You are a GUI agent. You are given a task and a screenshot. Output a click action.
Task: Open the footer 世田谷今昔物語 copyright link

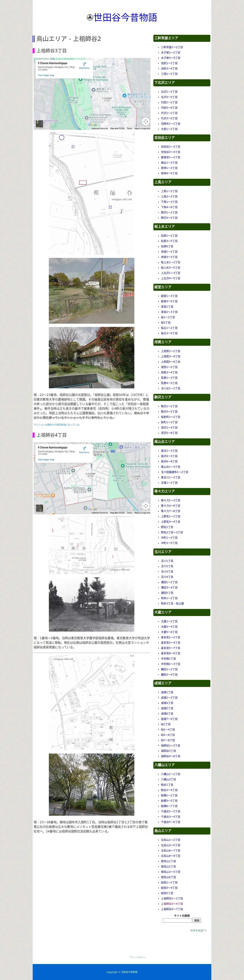pyautogui.click(x=129, y=972)
